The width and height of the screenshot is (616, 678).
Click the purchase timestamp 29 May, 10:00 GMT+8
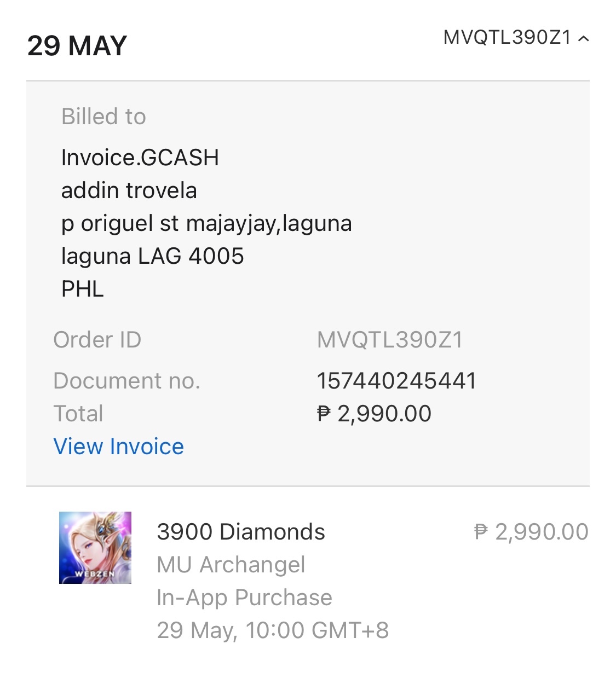(x=273, y=630)
